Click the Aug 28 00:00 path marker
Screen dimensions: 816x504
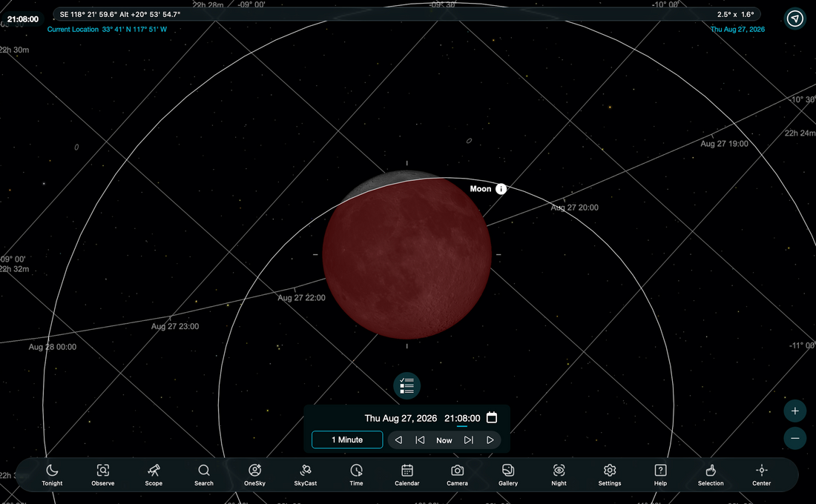52,347
